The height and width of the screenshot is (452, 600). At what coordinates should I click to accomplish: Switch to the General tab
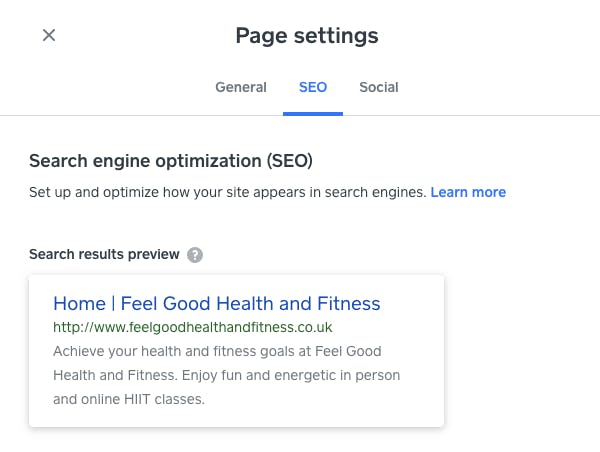(x=241, y=87)
